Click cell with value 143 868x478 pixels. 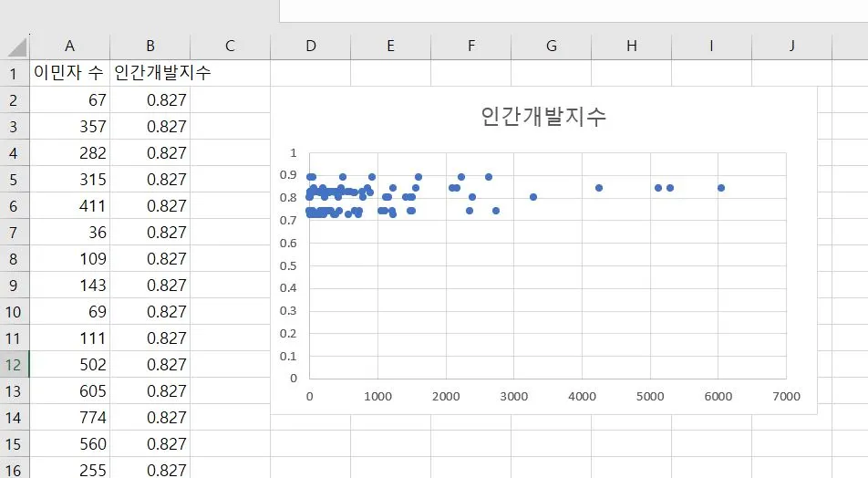pos(69,286)
